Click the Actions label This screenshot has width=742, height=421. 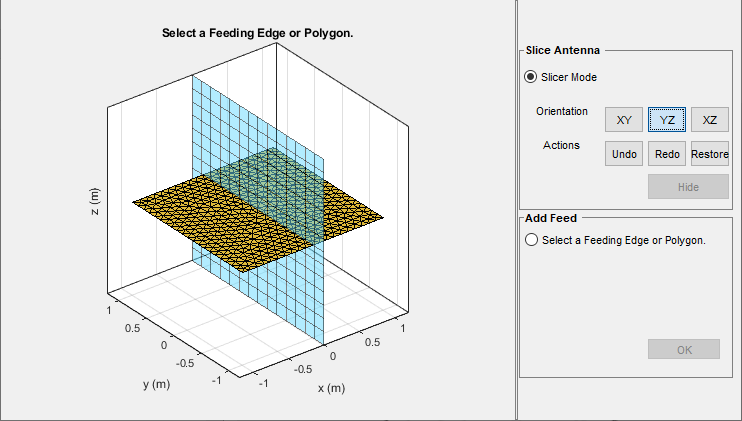pos(561,145)
